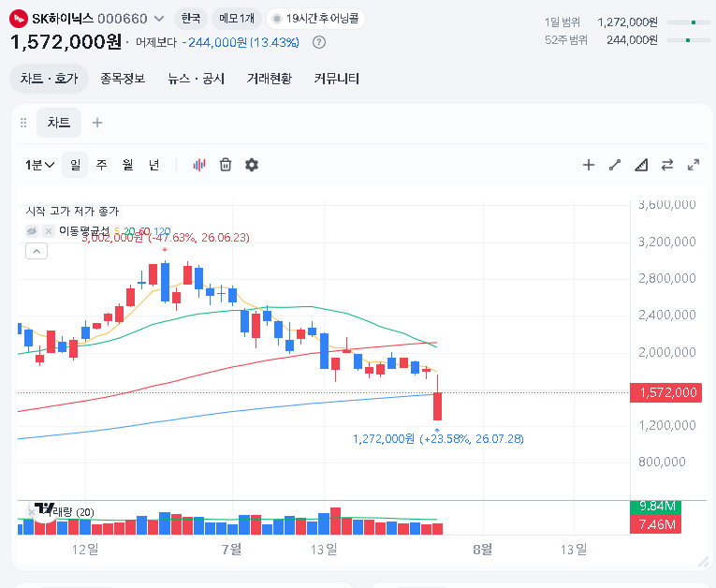Viewport: 716px width, 588px height.
Task: Select the trend line drawing tool
Action: (615, 165)
